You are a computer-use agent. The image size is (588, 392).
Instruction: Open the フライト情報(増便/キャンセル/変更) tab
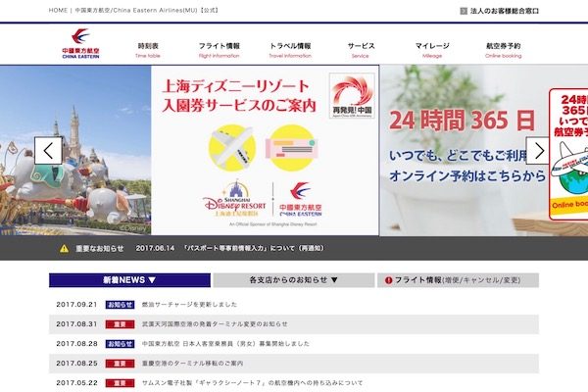pos(458,280)
